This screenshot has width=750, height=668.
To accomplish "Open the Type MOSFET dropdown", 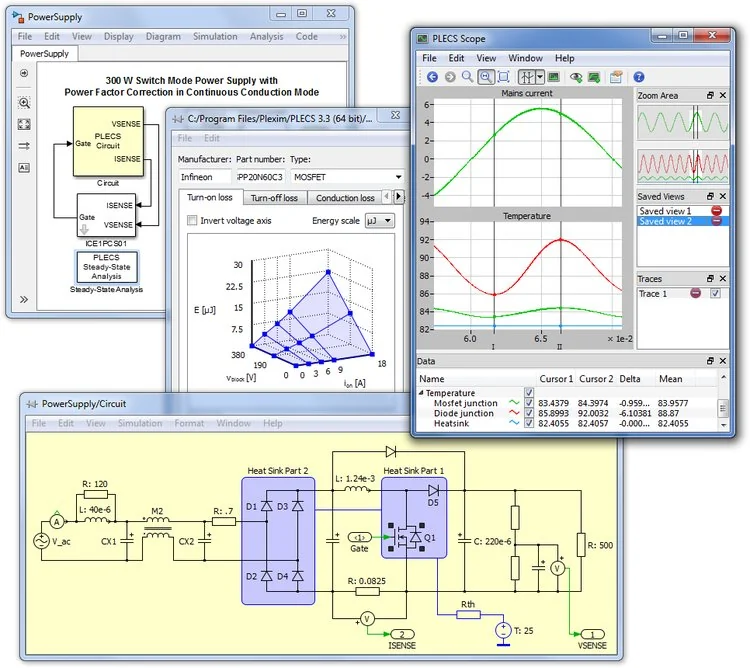I will (347, 176).
